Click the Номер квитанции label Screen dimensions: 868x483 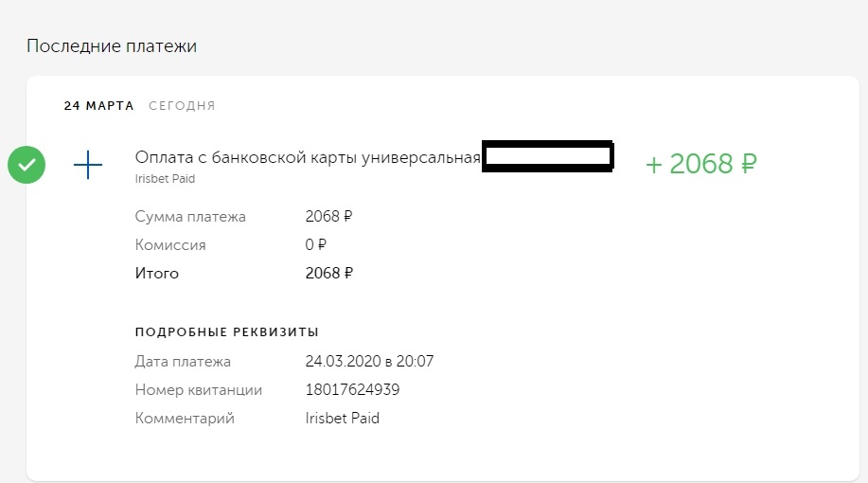(x=199, y=390)
